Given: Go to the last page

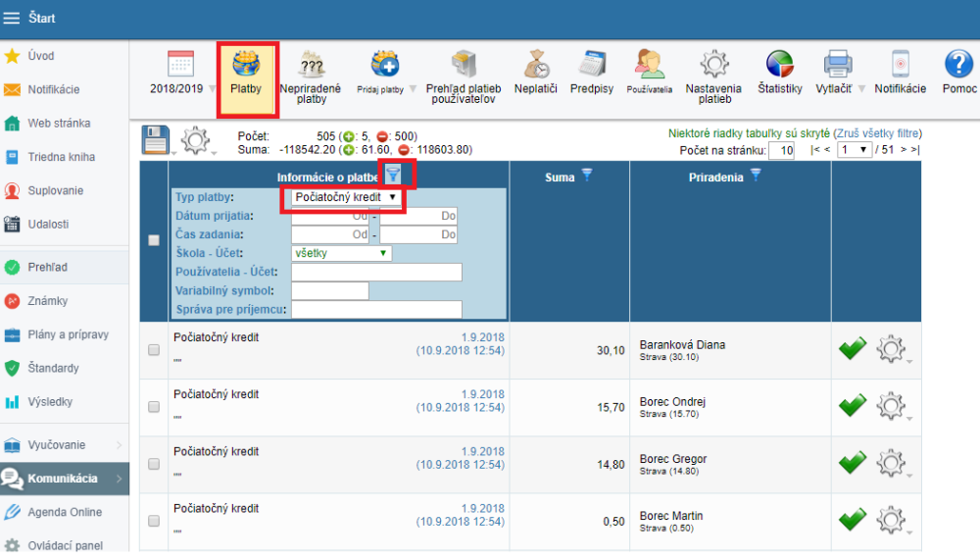Looking at the screenshot, I should point(915,149).
